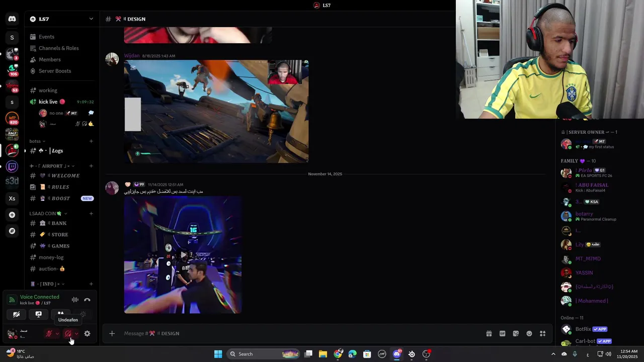
Task: Collapse the bots category
Action: [38, 141]
